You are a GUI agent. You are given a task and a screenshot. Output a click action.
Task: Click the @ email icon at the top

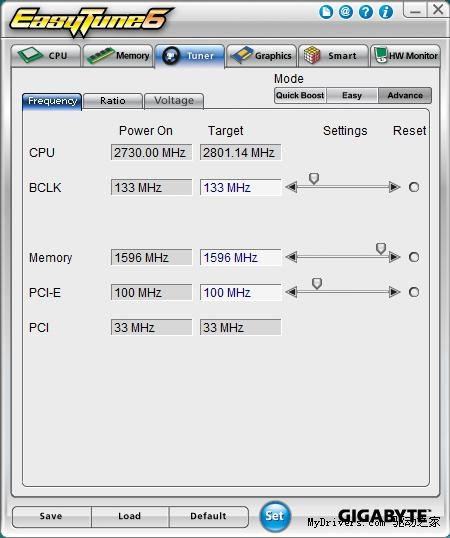click(x=346, y=12)
